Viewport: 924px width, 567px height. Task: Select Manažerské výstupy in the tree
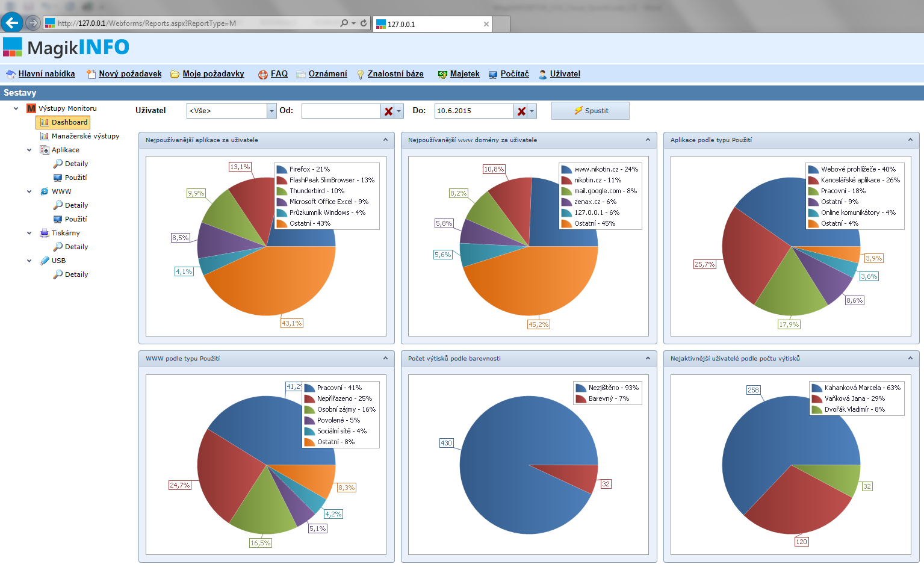point(85,136)
